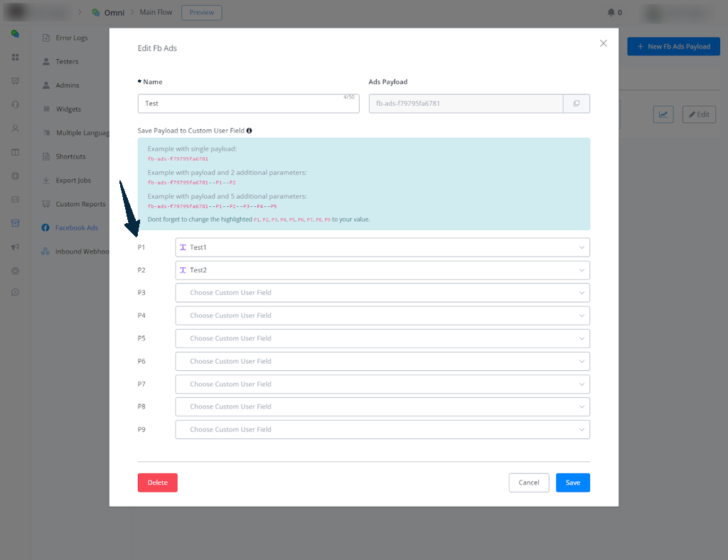Choose a custom user field for P7
The height and width of the screenshot is (560, 728).
[382, 384]
